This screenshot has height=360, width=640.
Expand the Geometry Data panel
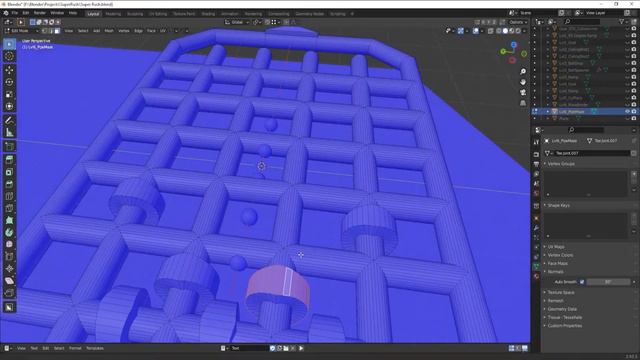562,309
